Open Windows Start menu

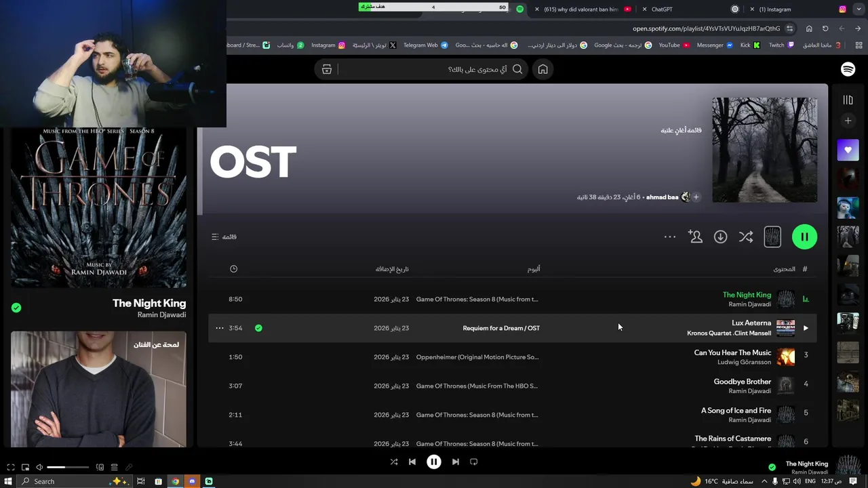pyautogui.click(x=7, y=481)
